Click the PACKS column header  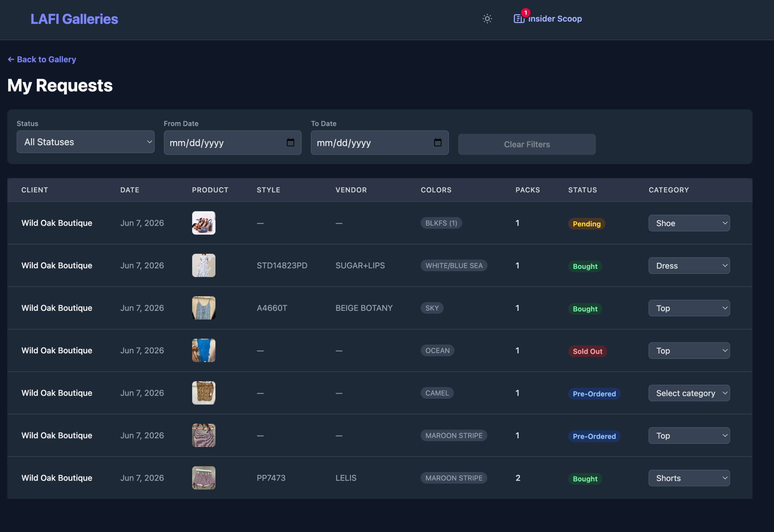click(x=528, y=190)
